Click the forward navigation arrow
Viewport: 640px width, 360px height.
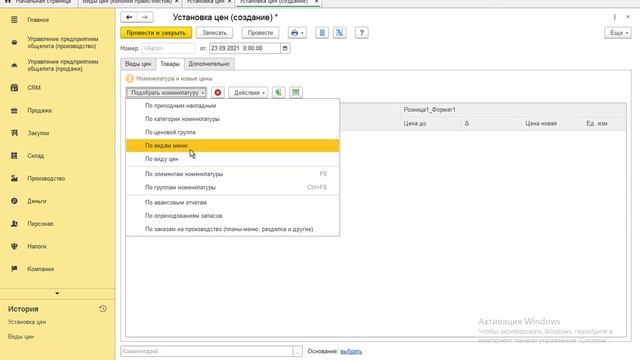pyautogui.click(x=145, y=17)
